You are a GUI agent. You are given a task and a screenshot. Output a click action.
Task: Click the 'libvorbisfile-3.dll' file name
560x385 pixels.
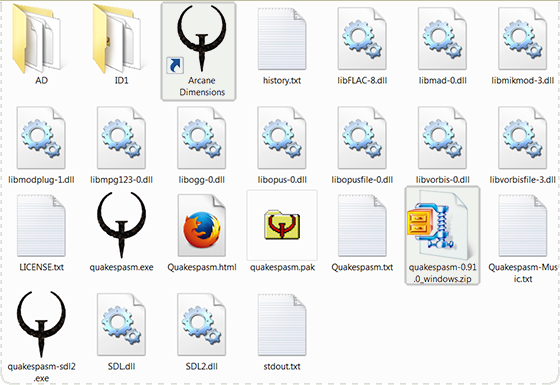pyautogui.click(x=522, y=180)
